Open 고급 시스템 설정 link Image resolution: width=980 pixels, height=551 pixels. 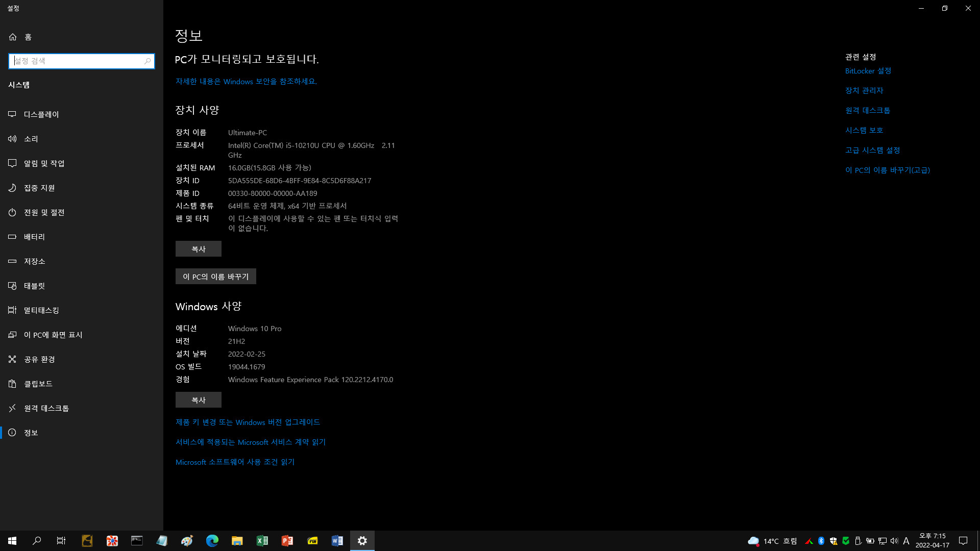(873, 150)
